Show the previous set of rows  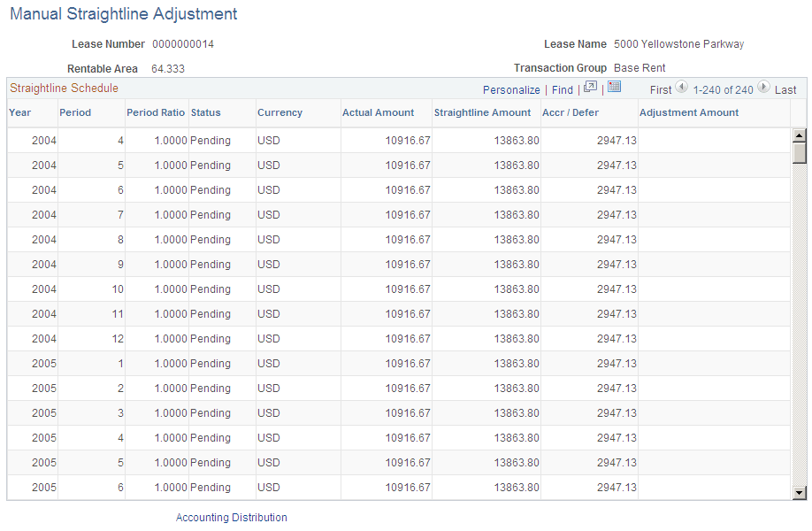(x=680, y=88)
